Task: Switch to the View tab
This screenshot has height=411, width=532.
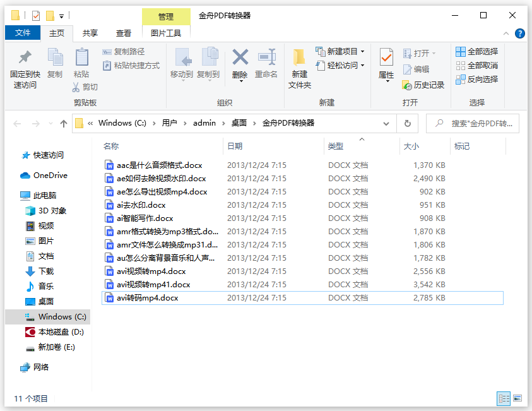Action: pos(124,33)
